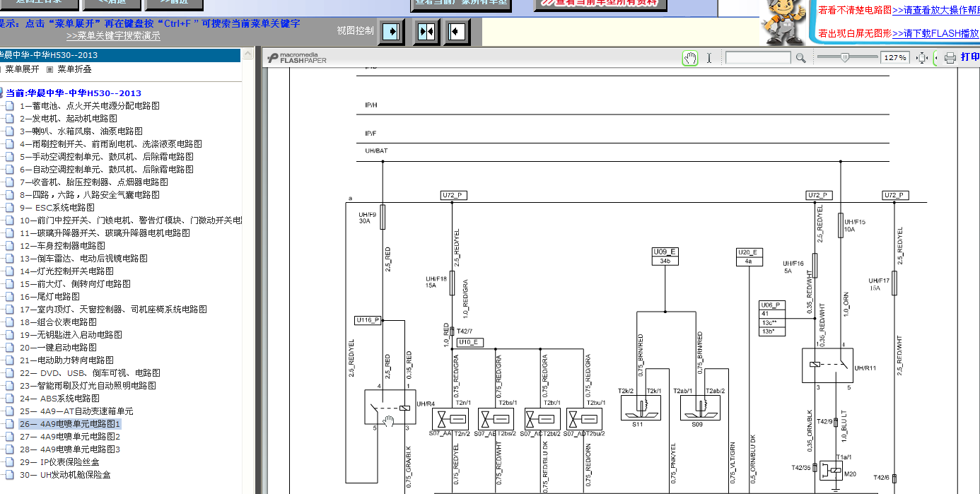Open 29— IP仪表保险丝盒
980x494 pixels.
59,462
